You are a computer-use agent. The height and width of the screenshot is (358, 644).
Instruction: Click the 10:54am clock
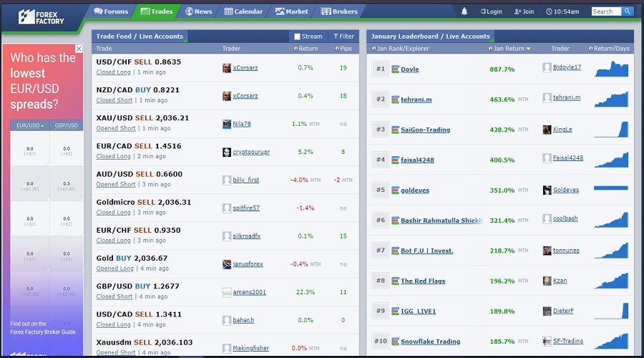(562, 11)
